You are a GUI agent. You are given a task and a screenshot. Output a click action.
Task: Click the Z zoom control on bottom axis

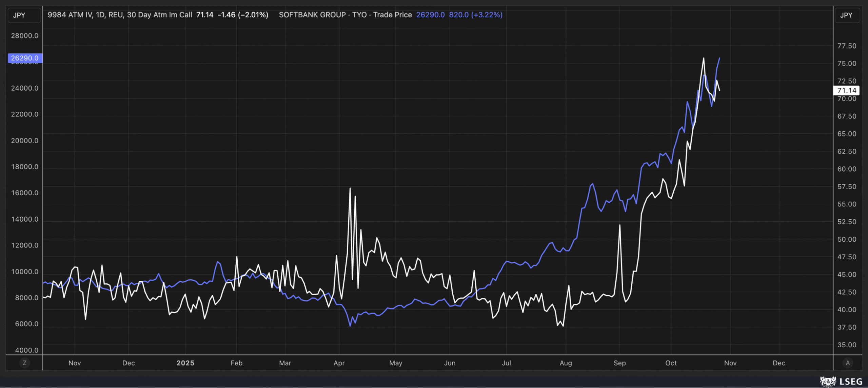25,363
